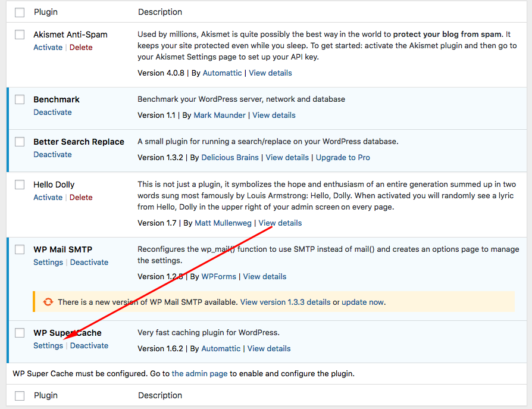Click the Better Search Replace plugin name

(x=79, y=142)
